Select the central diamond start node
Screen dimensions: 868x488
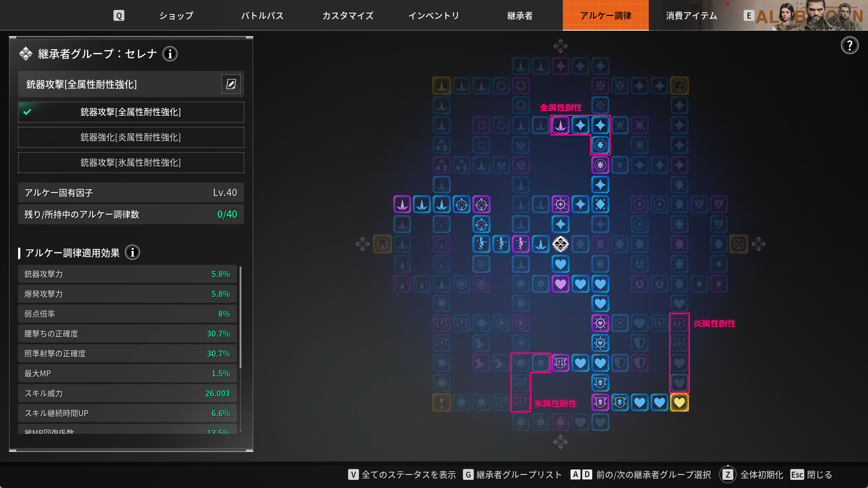561,244
